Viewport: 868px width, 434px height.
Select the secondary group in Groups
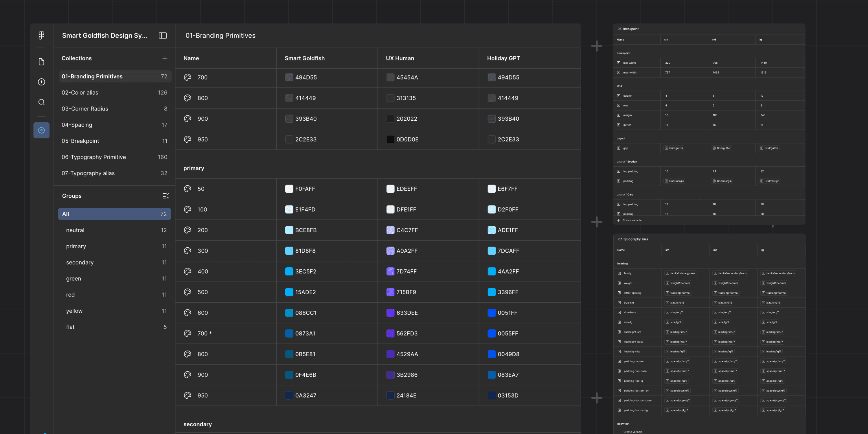coord(80,262)
